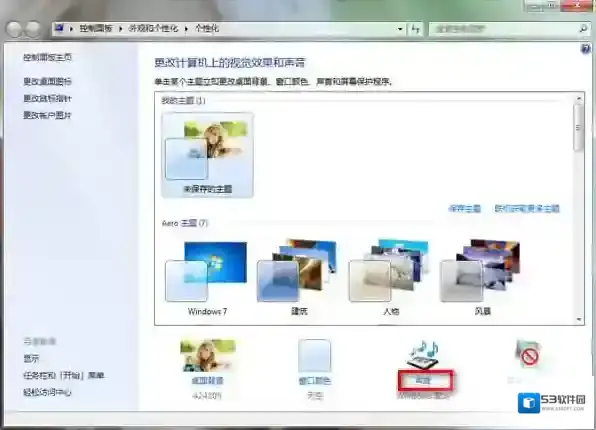Open 更改帐户图片 link
Viewport: 596px width, 430px height.
tap(48, 115)
